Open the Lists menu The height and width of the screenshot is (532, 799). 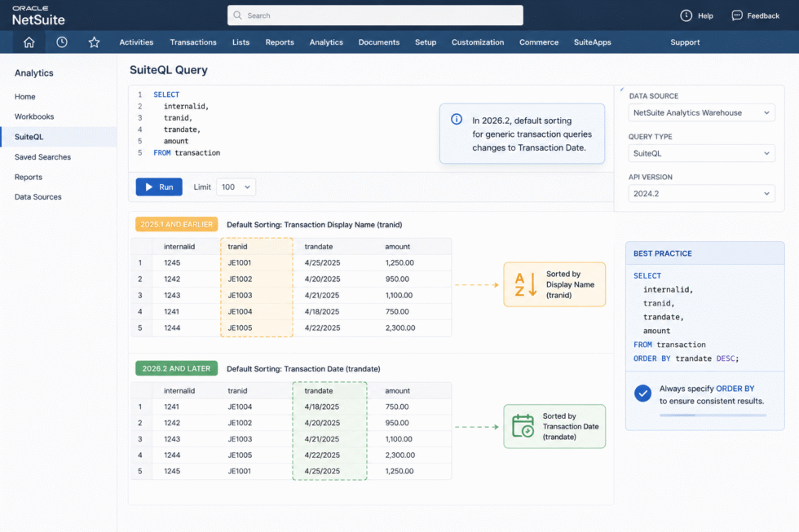pyautogui.click(x=241, y=42)
